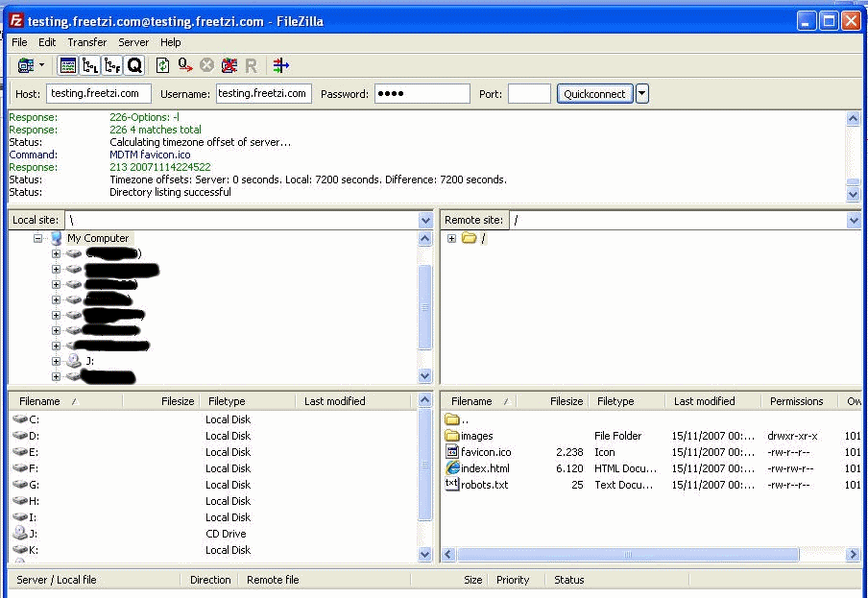Select remote root folder in tree
The image size is (868, 598).
click(483, 238)
